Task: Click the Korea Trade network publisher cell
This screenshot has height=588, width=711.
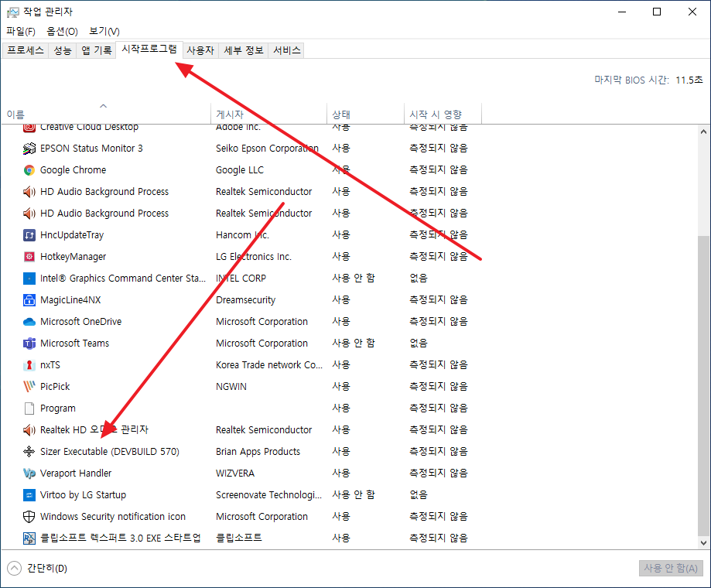Action: (269, 365)
